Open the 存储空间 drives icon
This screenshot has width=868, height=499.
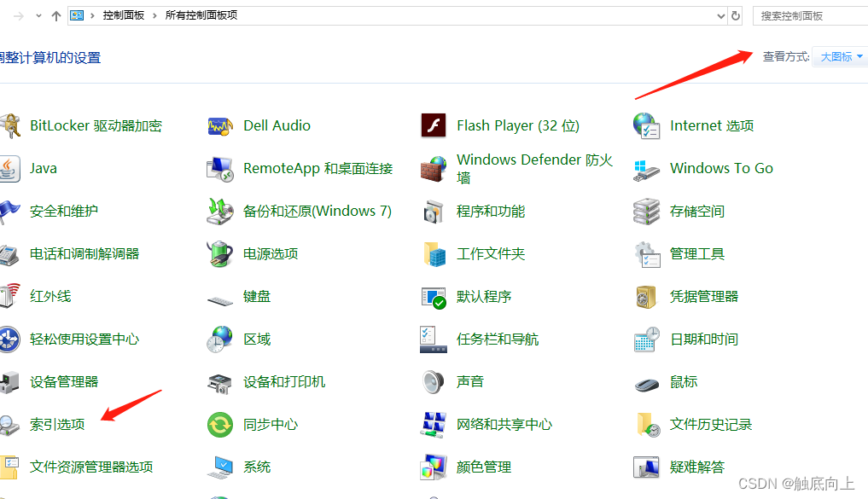[x=647, y=212]
